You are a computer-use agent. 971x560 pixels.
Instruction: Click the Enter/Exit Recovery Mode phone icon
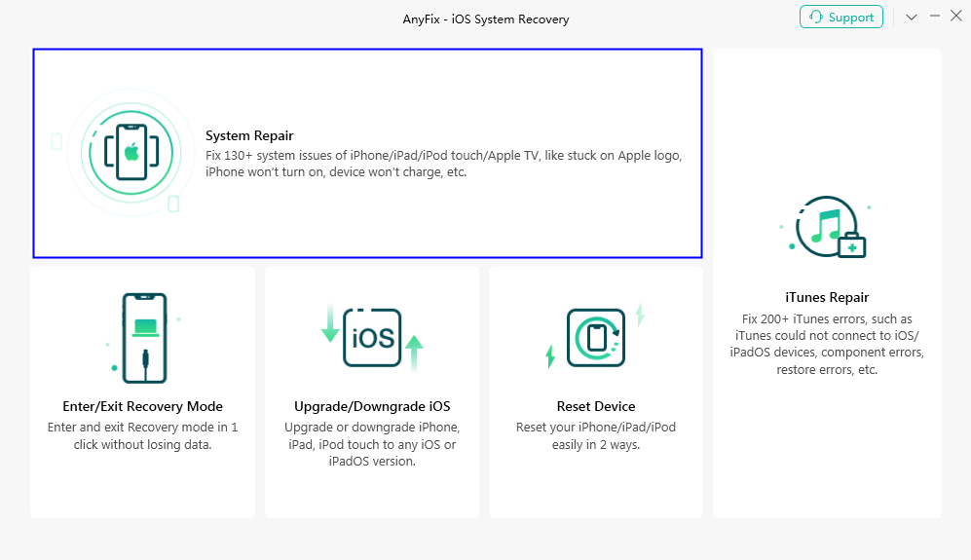coord(144,338)
